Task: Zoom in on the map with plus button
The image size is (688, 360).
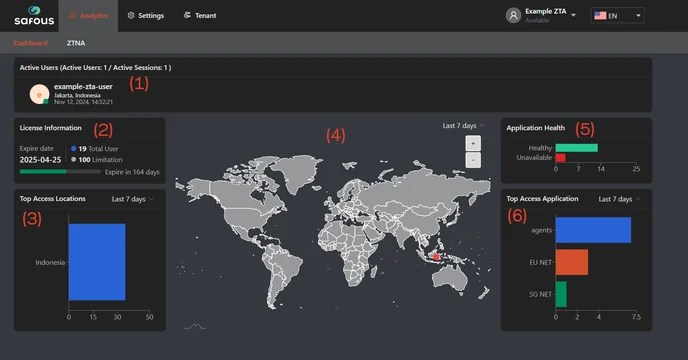Action: pyautogui.click(x=473, y=143)
